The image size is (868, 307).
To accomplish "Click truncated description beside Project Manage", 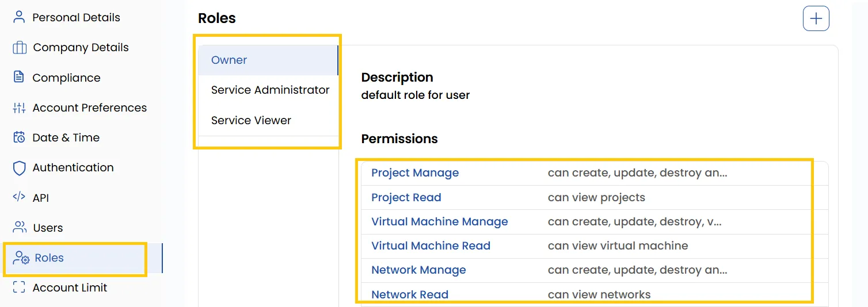I will coord(638,173).
